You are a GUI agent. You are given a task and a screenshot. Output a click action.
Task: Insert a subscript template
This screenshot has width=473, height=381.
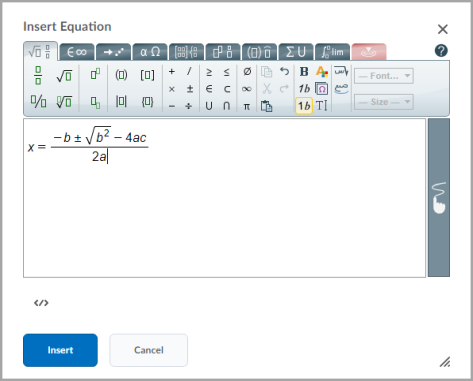[95, 102]
